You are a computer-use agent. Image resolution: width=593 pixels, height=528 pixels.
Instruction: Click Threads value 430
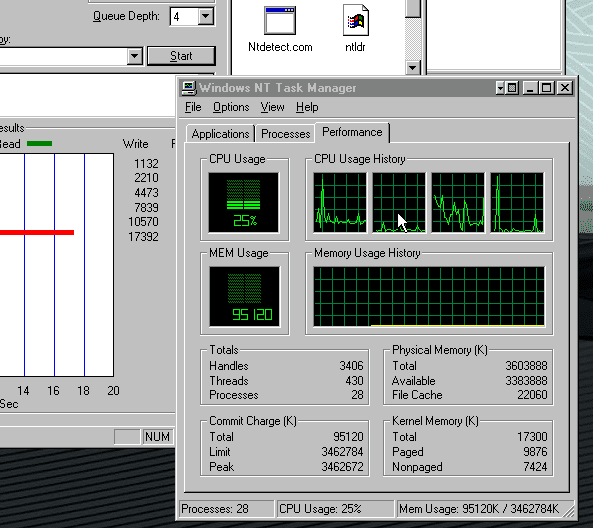pyautogui.click(x=354, y=380)
